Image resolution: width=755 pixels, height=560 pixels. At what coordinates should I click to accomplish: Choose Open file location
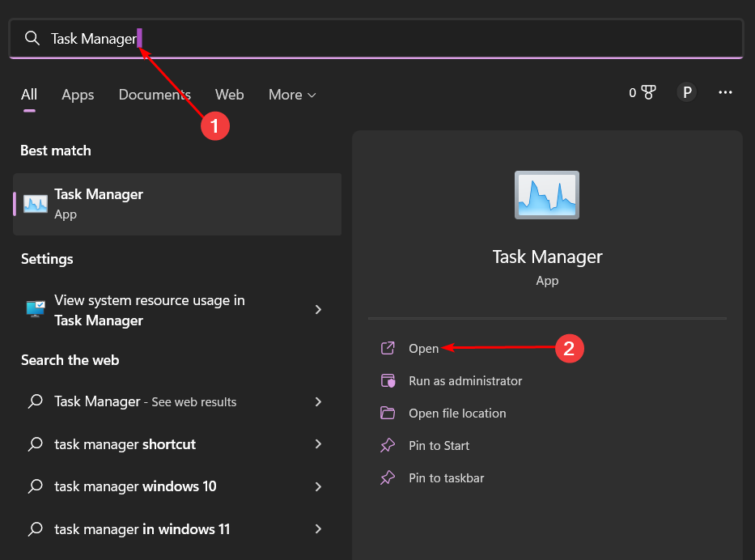click(x=457, y=414)
